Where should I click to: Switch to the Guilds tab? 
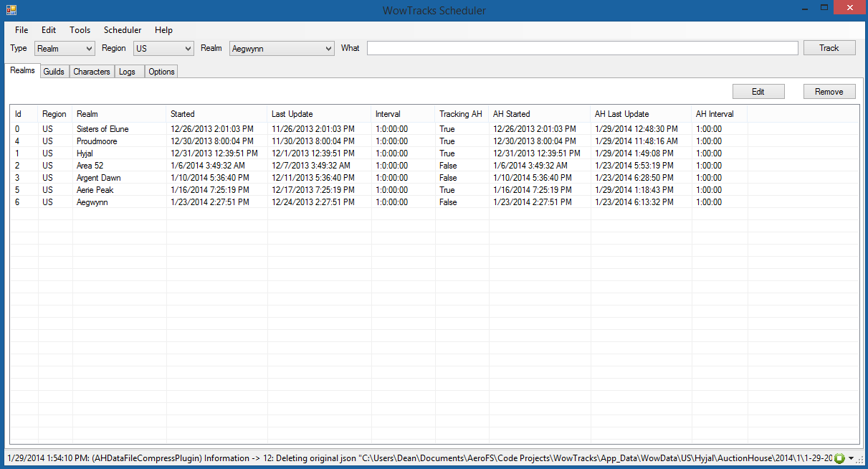tap(54, 72)
